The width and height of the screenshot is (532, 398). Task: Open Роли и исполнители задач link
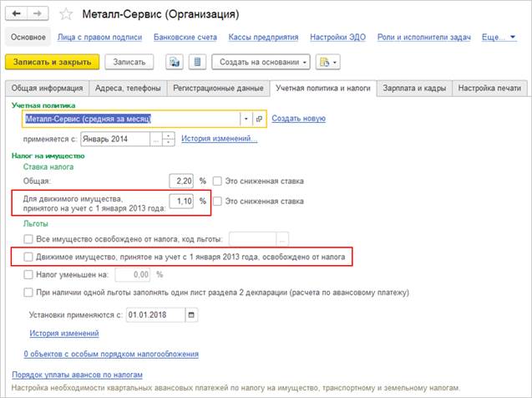coord(424,37)
